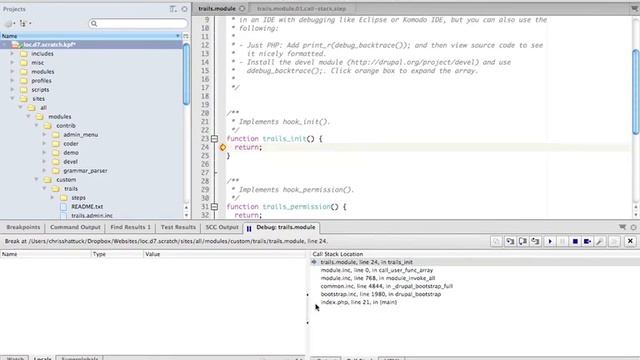Click the Projects panel view options icon
Viewport: 640px width, 360px height.
(x=173, y=9)
